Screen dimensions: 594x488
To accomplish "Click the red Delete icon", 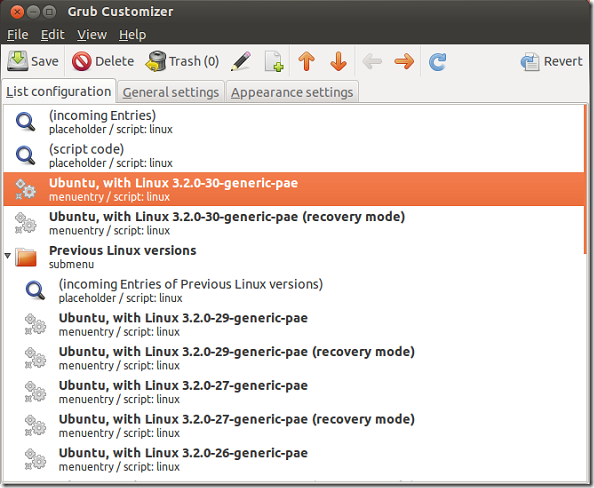I will point(81,61).
